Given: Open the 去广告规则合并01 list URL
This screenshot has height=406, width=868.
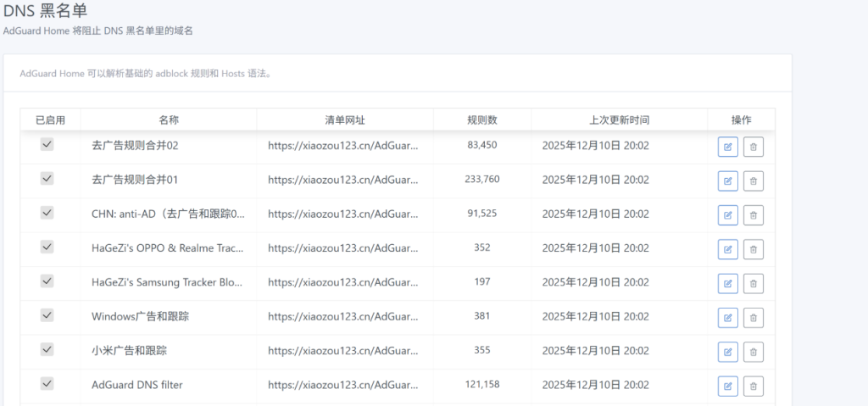Looking at the screenshot, I should [342, 180].
